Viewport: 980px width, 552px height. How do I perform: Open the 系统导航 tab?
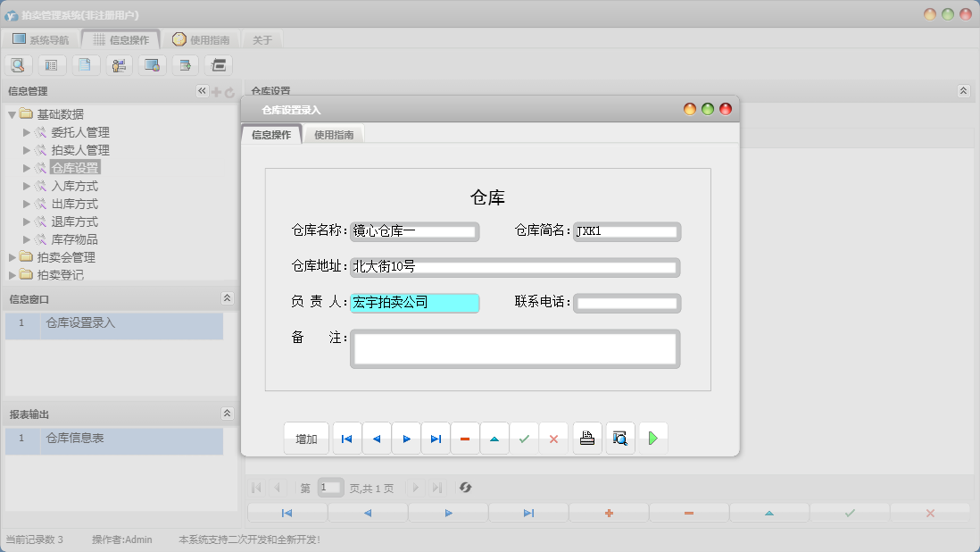click(43, 38)
